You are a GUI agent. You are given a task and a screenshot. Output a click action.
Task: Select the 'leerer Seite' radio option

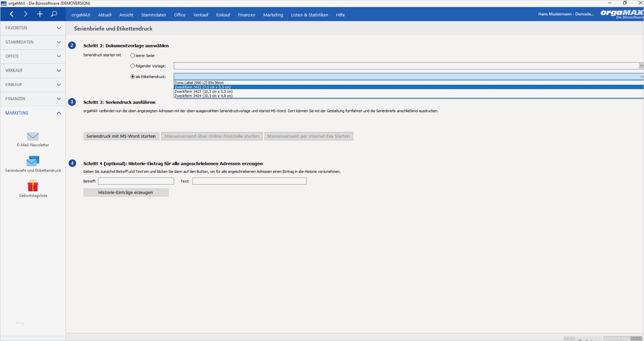(x=132, y=55)
